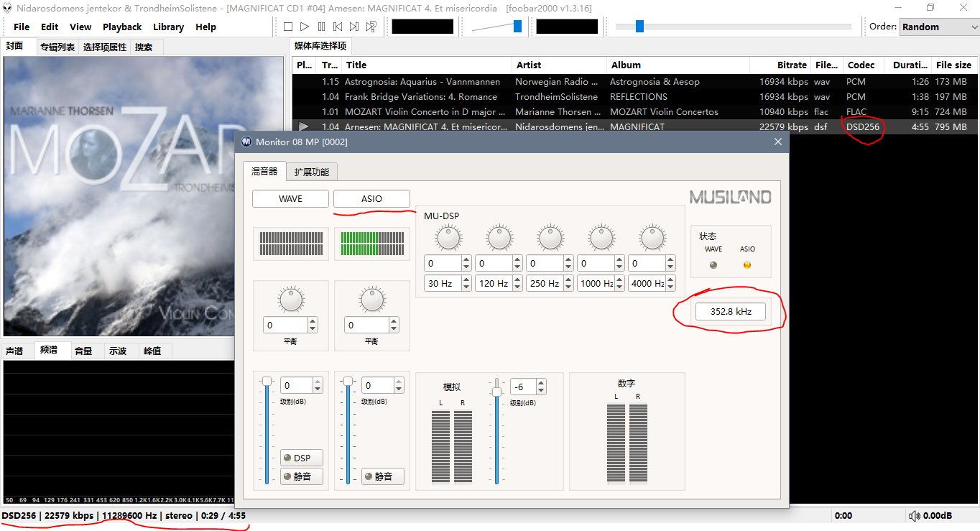Switch to the 扩展功能 tab
Screen dimensions: 980x531
311,172
